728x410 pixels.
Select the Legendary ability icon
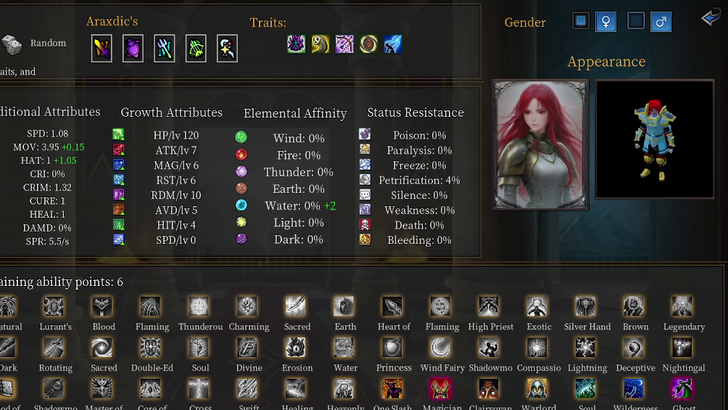682,306
